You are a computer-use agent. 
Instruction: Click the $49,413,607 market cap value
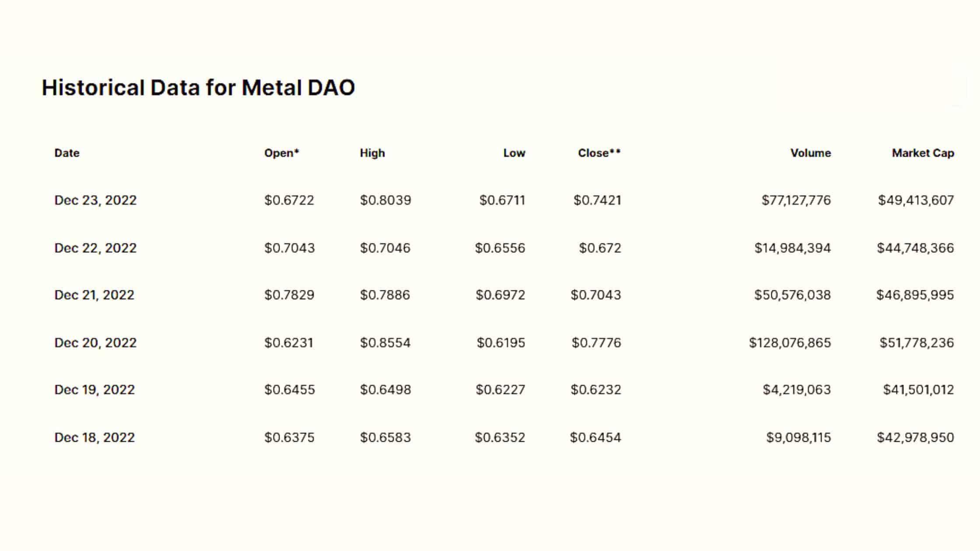click(916, 200)
